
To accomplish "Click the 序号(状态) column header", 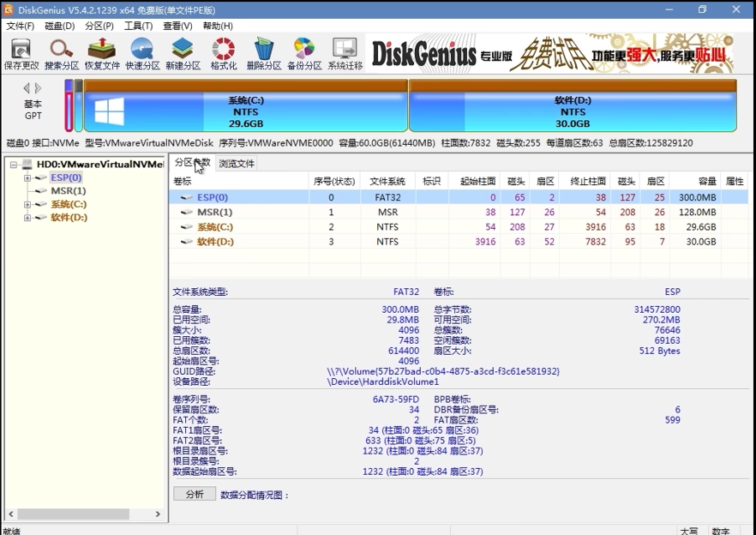I will point(334,182).
